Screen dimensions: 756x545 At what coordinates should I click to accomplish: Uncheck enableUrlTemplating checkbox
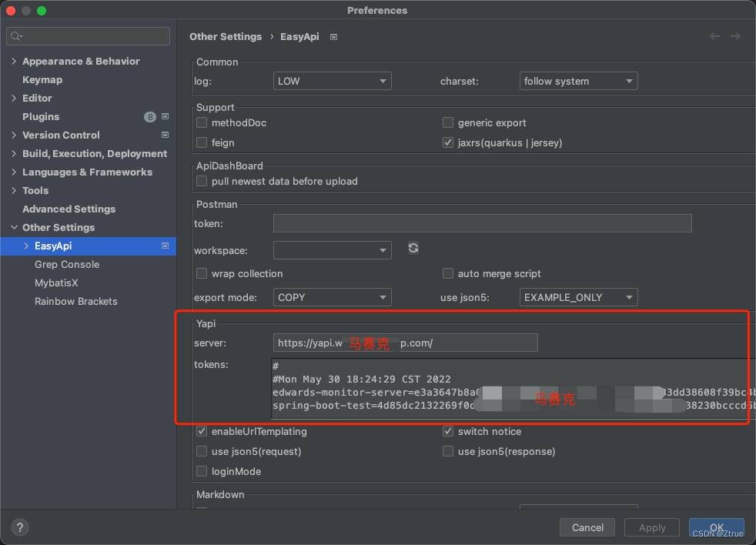tap(202, 431)
